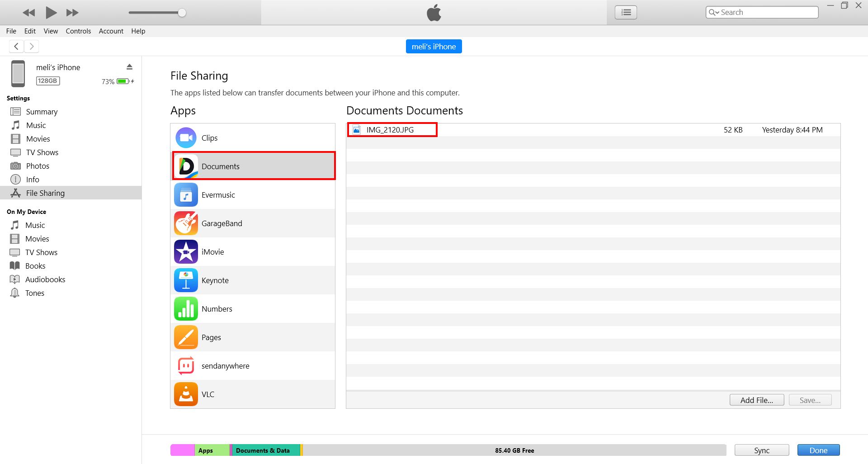Click the iPhone device icon in sidebar
Viewport: 868px width, 464px height.
click(18, 73)
